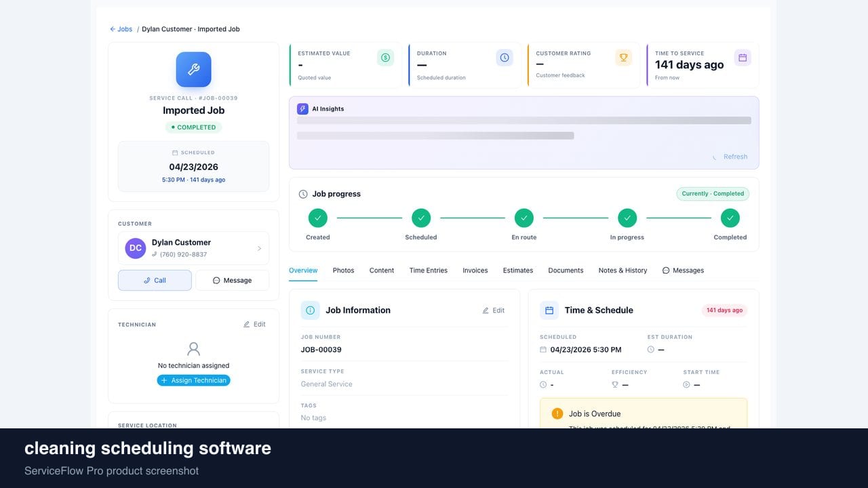The image size is (868, 488).
Task: Open Dylan Customer details with the chevron
Action: point(259,249)
